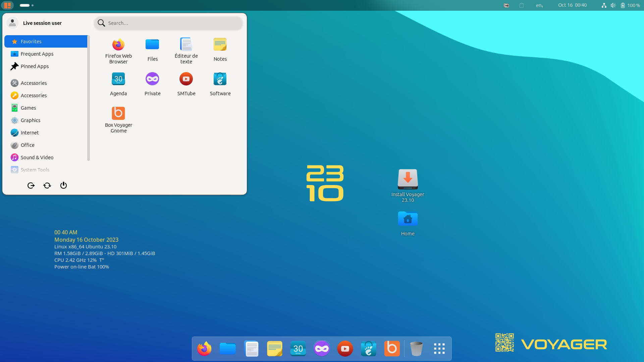Viewport: 644px width, 362px height.
Task: Open the Sound & Video category
Action: 46,158
